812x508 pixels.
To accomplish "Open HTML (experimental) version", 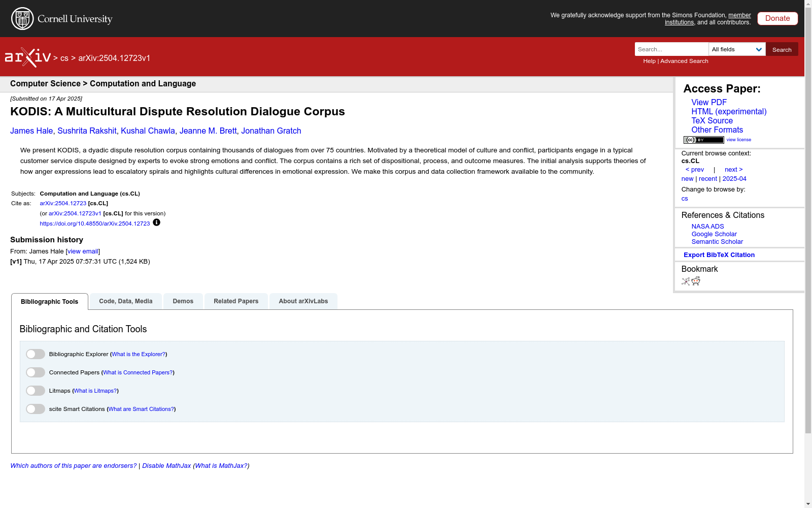I will tap(729, 112).
